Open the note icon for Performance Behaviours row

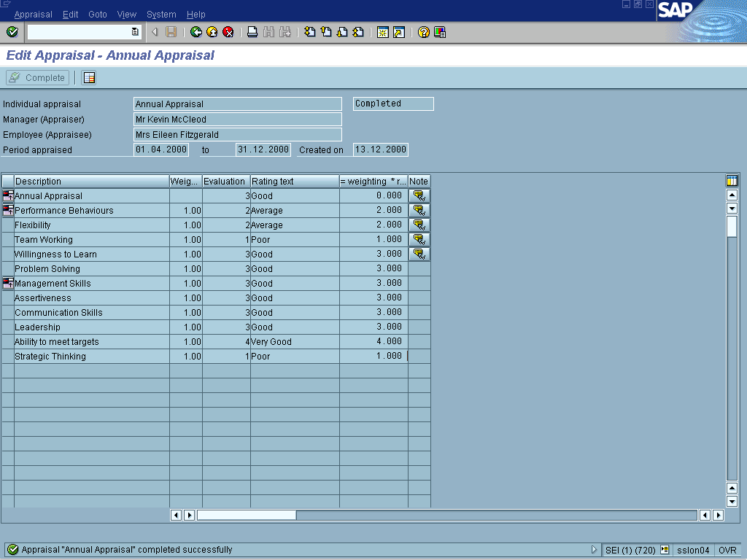coord(419,210)
